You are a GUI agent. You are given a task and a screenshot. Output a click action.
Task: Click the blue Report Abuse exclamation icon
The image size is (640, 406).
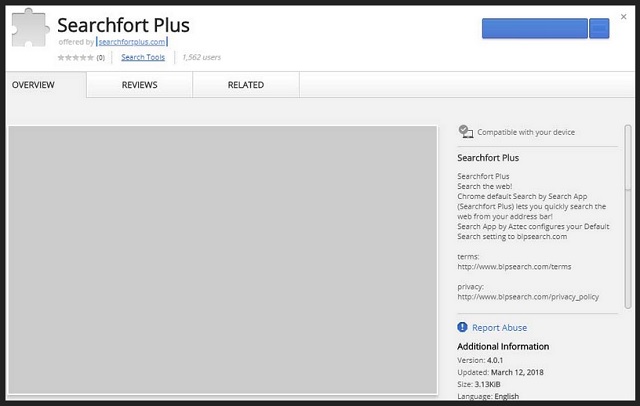[x=462, y=327]
